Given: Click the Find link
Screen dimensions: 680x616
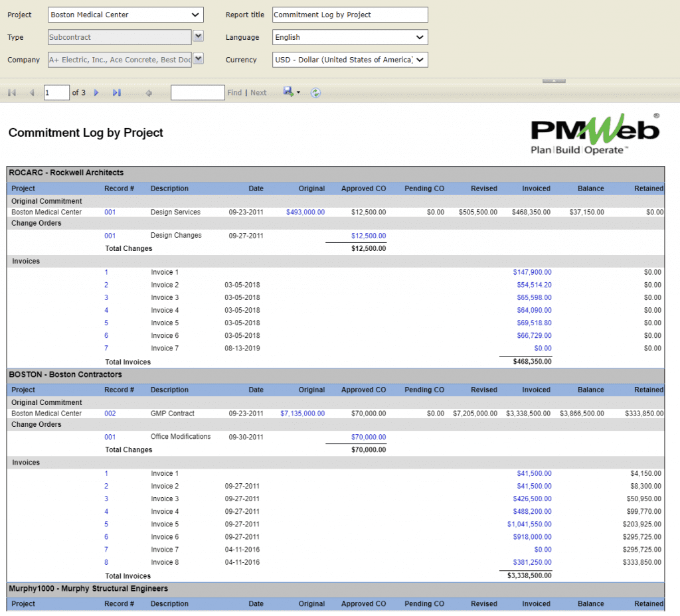Looking at the screenshot, I should tap(234, 93).
